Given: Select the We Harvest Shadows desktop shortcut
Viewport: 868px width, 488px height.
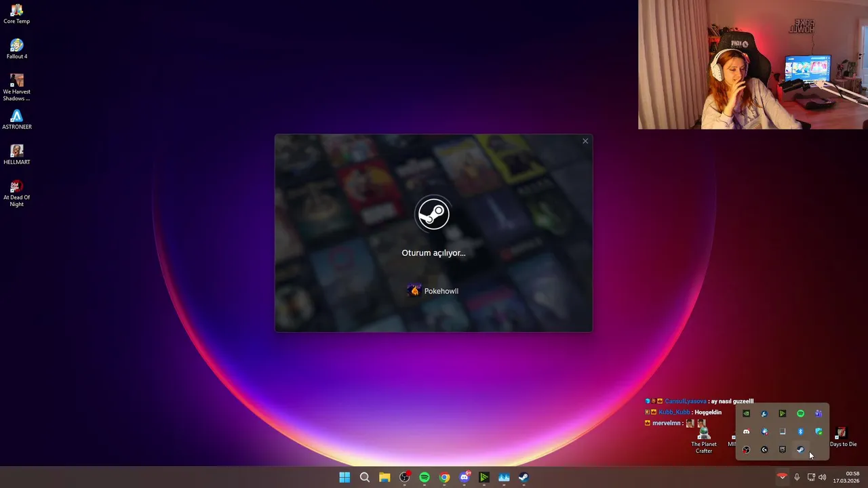Looking at the screenshot, I should click(x=17, y=87).
